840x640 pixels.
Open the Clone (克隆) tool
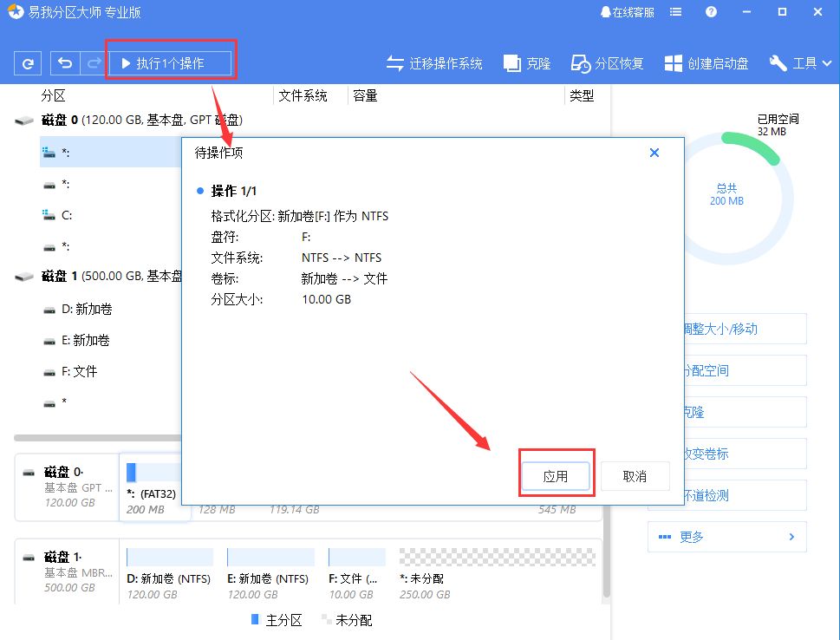click(x=527, y=63)
